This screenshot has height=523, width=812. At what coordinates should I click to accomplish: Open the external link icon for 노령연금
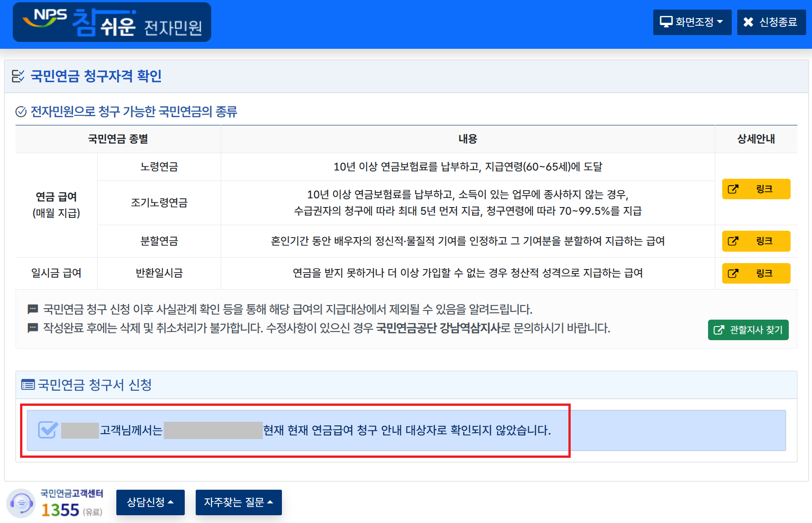[733, 189]
